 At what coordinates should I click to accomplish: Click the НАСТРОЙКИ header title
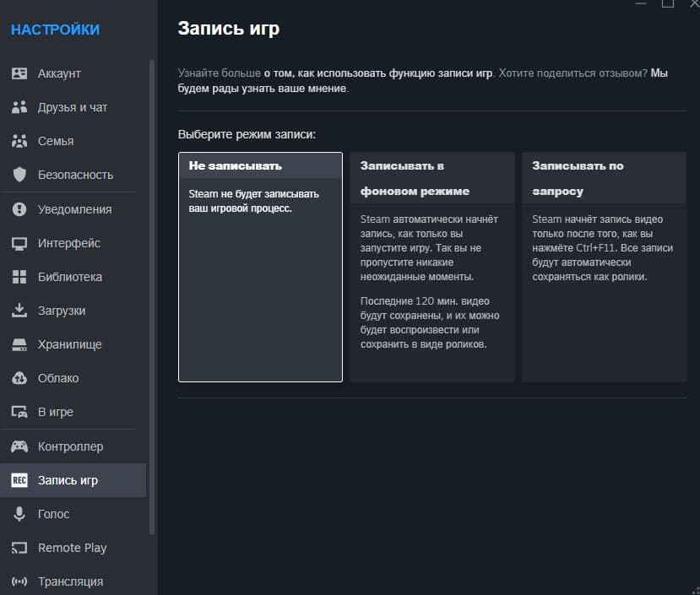point(56,30)
